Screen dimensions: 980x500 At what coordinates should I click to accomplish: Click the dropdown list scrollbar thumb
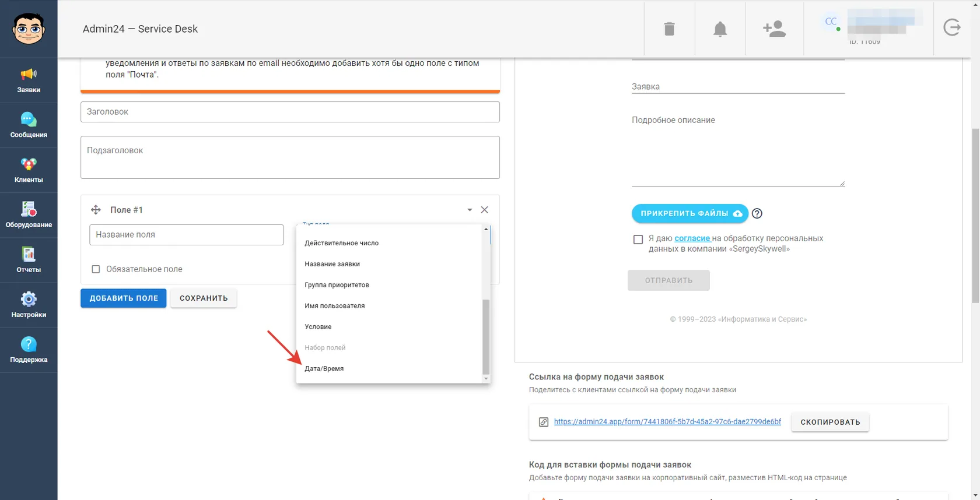(x=486, y=336)
